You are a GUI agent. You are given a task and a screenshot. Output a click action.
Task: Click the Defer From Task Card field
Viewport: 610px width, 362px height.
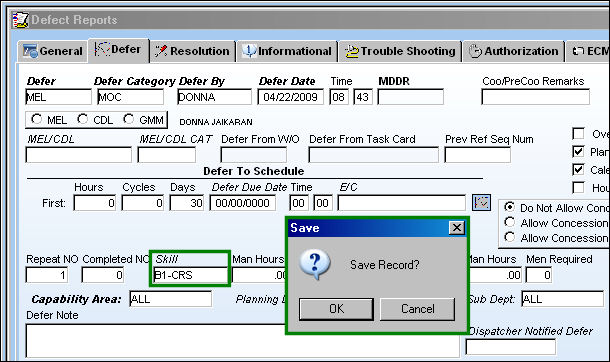pos(373,155)
